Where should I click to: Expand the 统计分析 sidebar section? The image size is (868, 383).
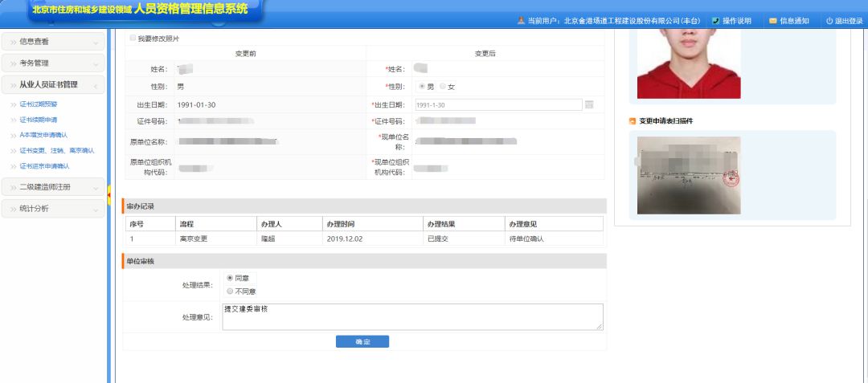[53, 208]
